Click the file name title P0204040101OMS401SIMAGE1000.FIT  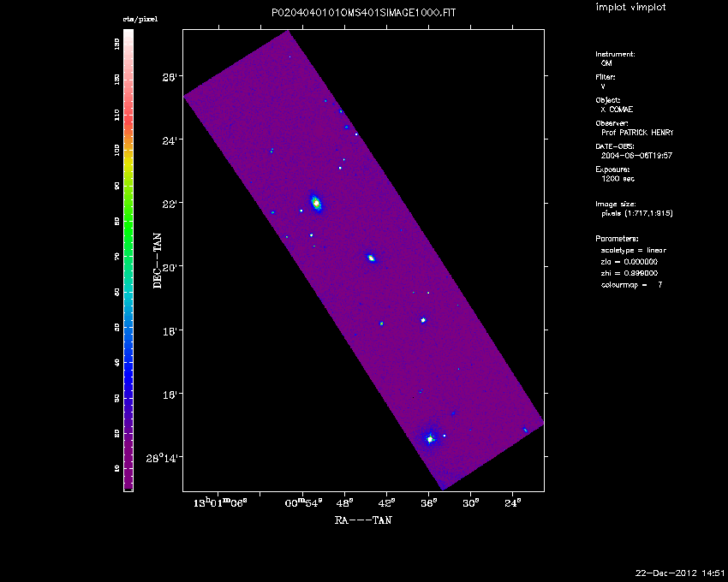363,13
